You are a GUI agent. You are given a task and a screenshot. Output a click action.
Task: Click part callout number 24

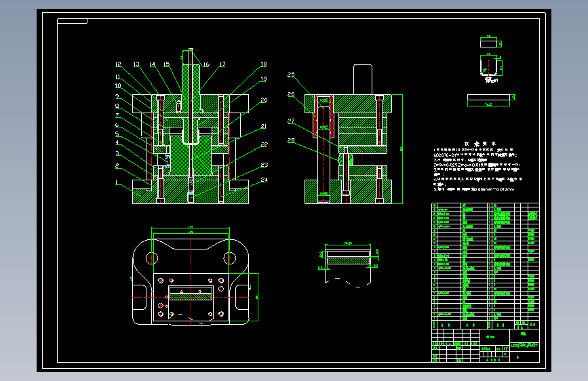pos(264,180)
